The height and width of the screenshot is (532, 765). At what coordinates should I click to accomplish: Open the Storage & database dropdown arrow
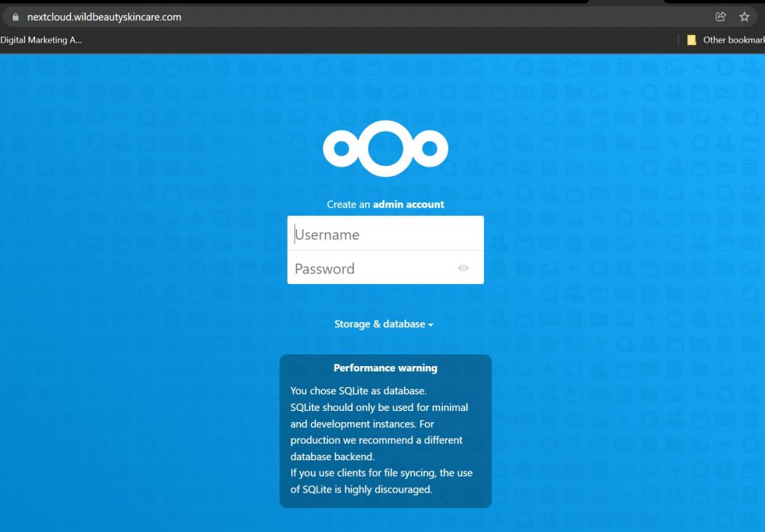(x=432, y=325)
